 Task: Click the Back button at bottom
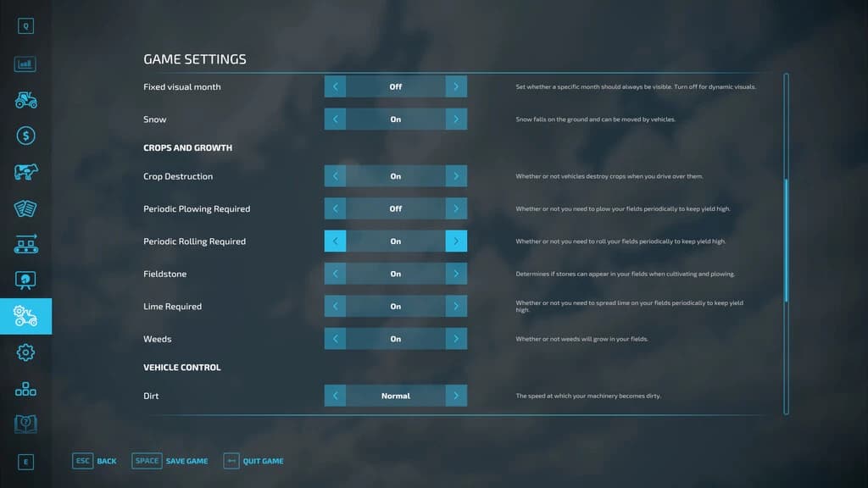[x=95, y=461]
